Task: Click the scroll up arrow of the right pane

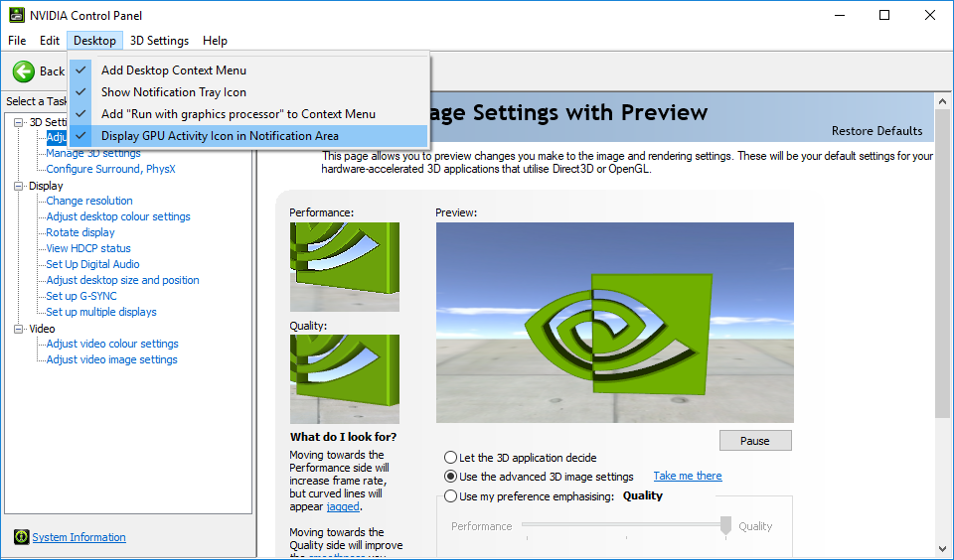Action: click(x=942, y=101)
